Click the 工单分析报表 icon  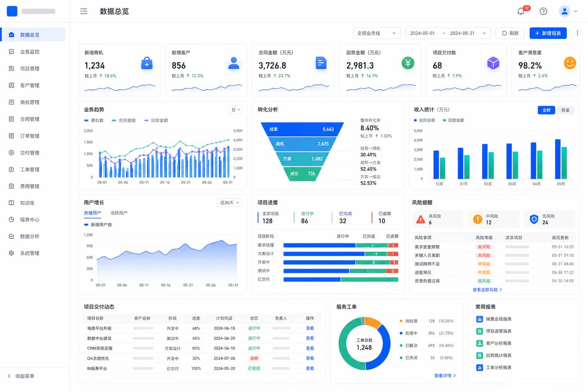point(479,367)
